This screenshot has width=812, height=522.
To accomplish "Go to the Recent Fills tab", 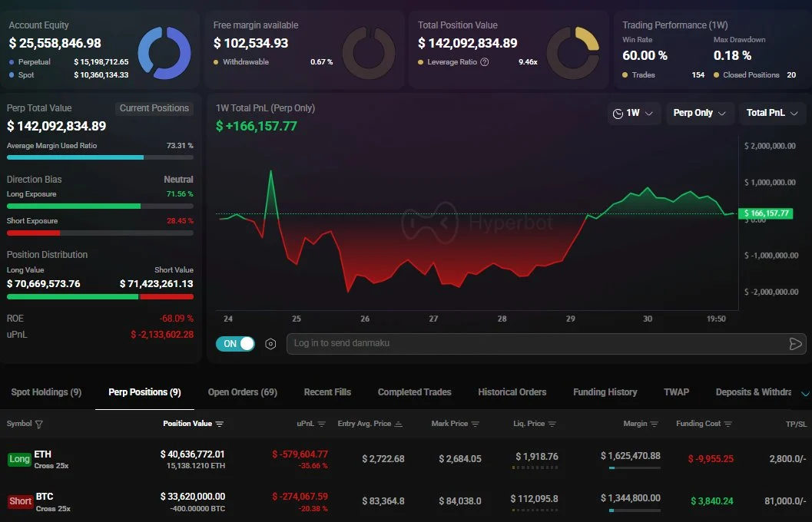I will tap(327, 392).
